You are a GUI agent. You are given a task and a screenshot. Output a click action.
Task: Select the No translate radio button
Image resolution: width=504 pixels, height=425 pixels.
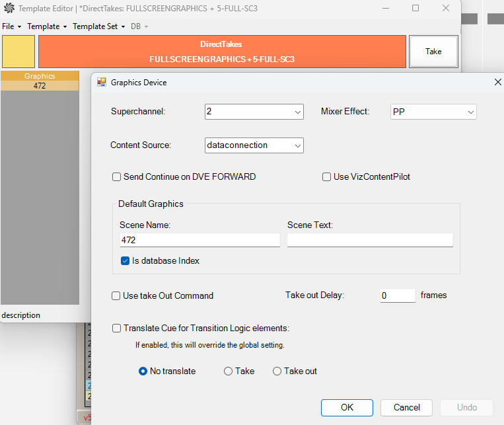pos(143,371)
